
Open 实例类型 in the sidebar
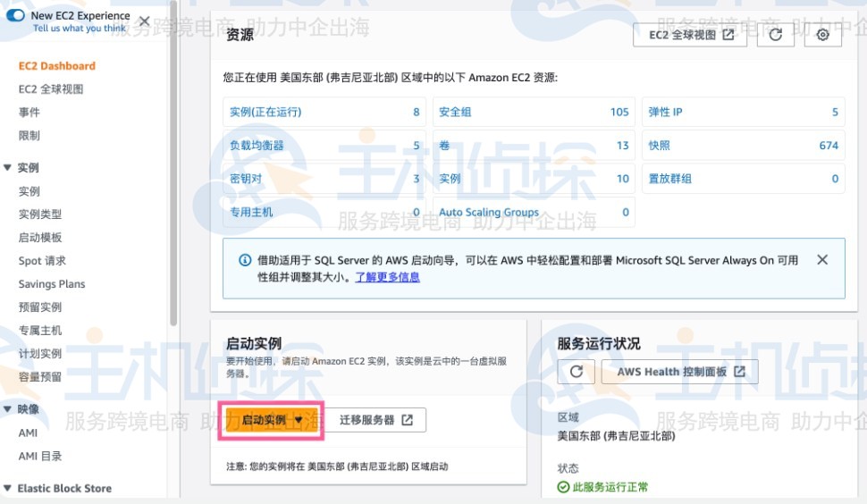(40, 214)
